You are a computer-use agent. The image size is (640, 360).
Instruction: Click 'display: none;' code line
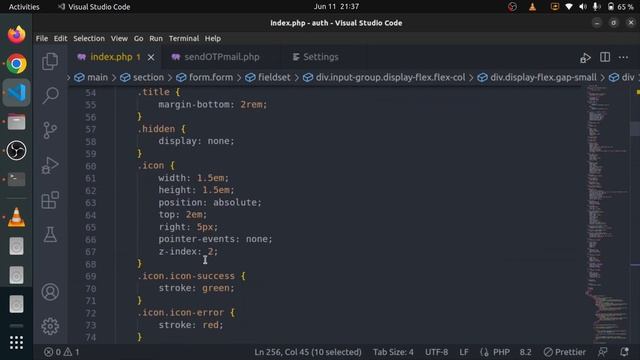coord(196,141)
